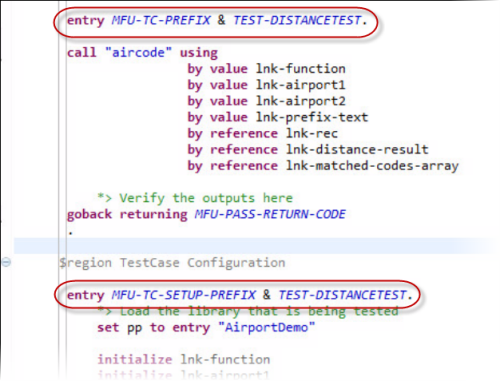Click the call keyword before "aircode"

(x=82, y=52)
